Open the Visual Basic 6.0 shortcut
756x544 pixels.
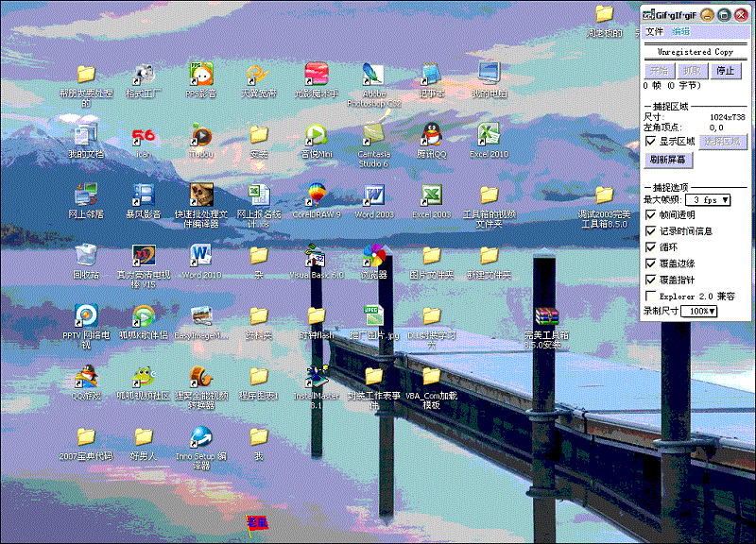pyautogui.click(x=317, y=256)
